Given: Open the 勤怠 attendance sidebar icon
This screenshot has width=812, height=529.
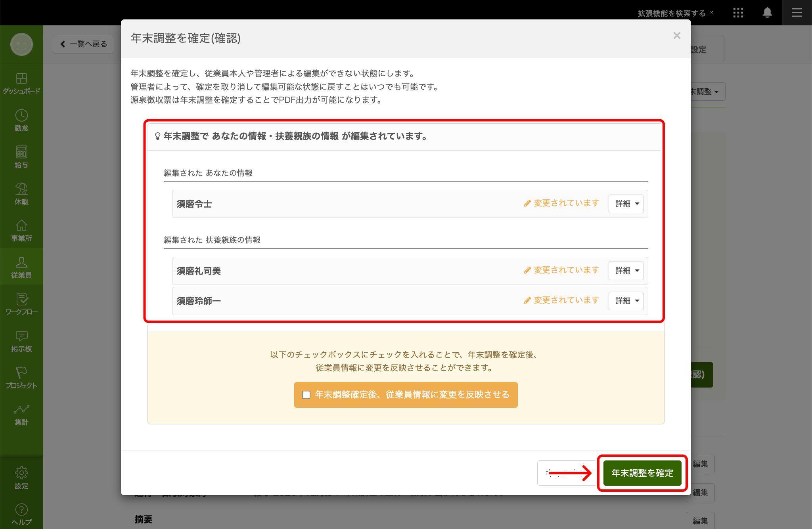Looking at the screenshot, I should pyautogui.click(x=21, y=120).
